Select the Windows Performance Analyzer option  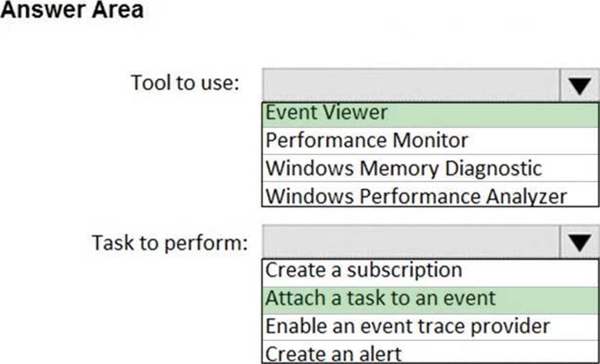point(416,195)
